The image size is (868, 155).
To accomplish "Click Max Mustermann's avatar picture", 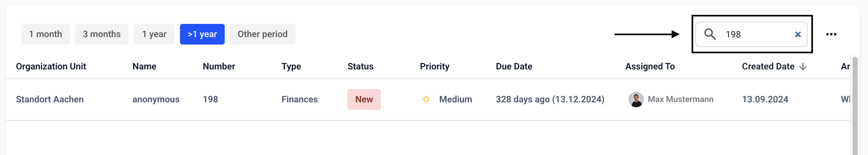I will click(636, 99).
